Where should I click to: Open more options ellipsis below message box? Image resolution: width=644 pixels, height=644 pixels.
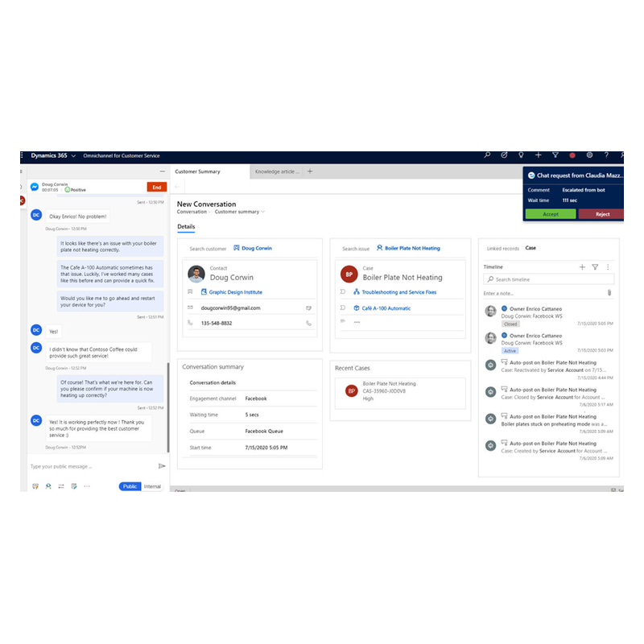click(x=87, y=486)
